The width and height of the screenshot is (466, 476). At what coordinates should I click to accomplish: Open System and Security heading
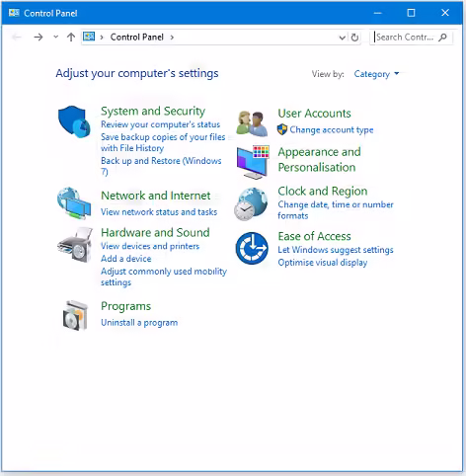pyautogui.click(x=153, y=111)
